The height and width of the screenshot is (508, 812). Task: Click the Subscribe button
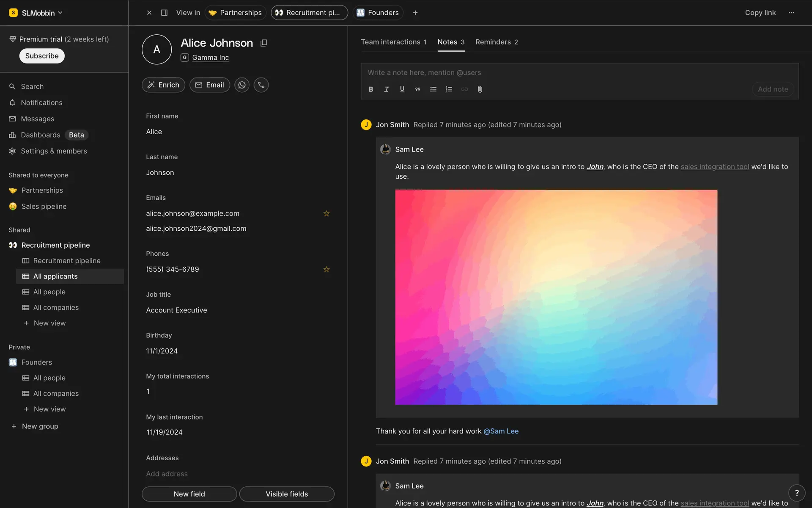pos(42,56)
